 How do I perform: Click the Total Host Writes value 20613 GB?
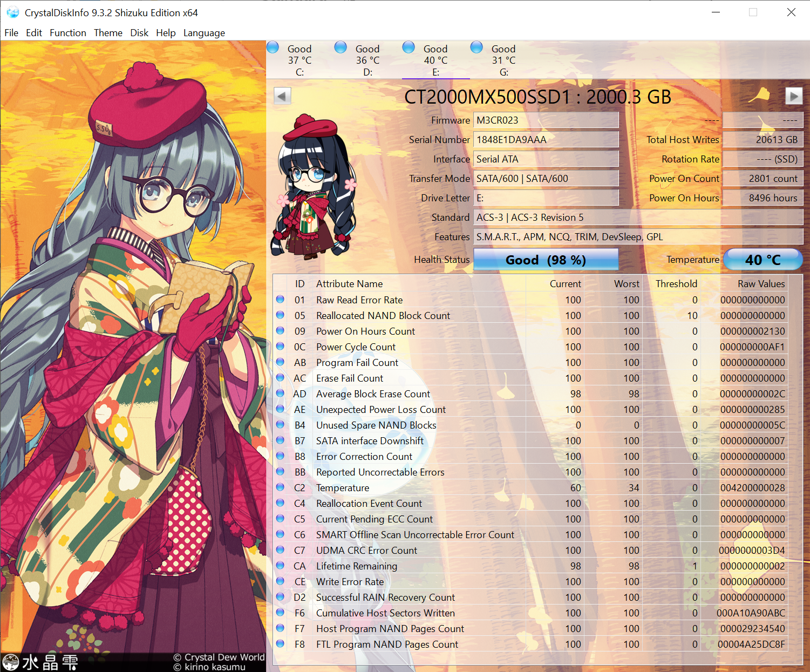click(x=763, y=140)
